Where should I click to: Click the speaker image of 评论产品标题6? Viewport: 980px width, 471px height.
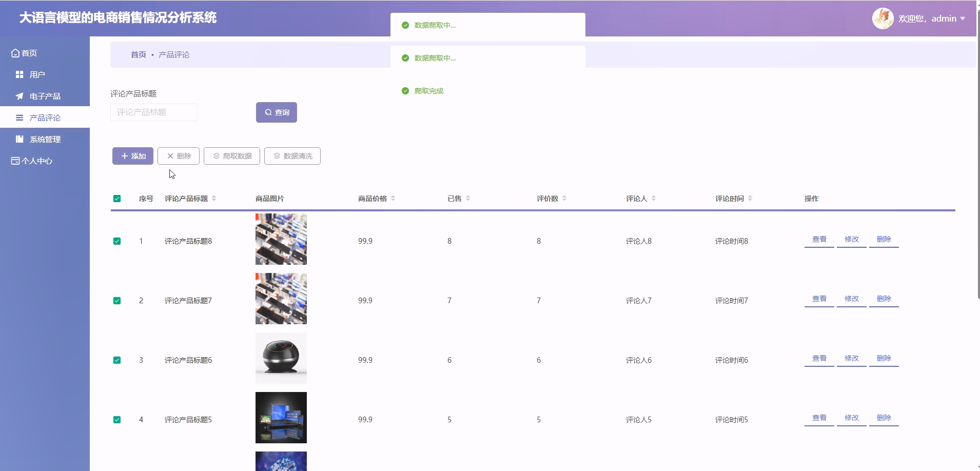(x=281, y=358)
